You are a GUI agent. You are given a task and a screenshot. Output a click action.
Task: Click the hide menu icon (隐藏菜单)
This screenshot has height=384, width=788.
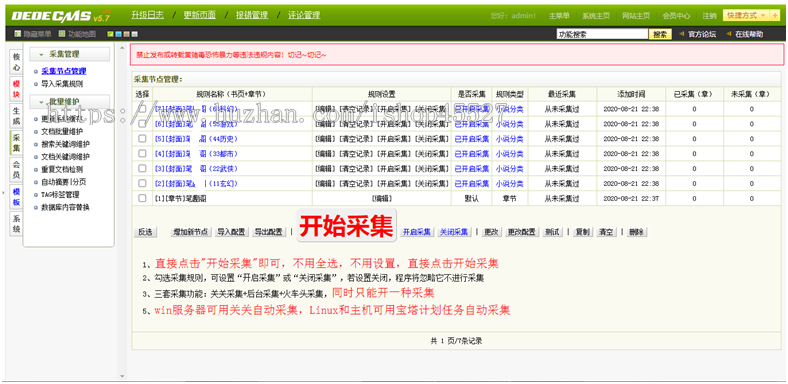(x=18, y=34)
